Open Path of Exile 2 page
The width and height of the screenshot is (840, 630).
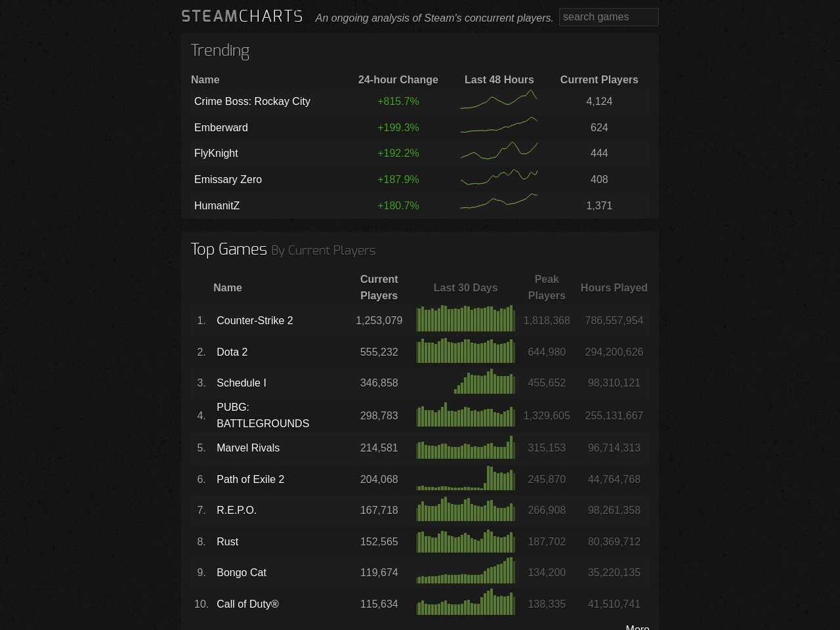pos(250,479)
